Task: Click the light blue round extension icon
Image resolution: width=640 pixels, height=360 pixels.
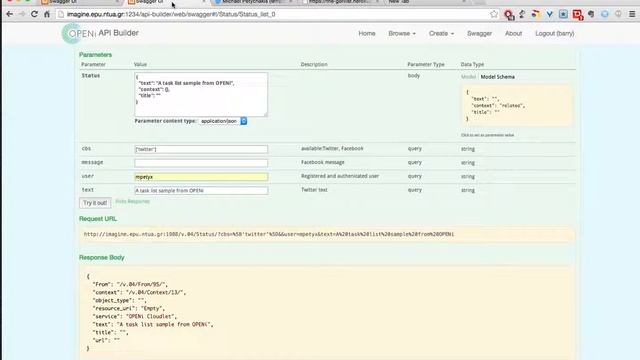Action: click(604, 14)
